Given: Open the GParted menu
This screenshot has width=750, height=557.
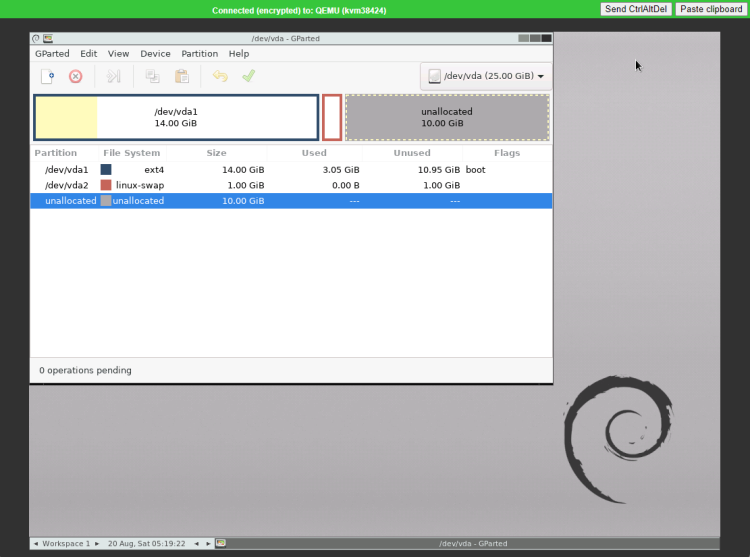Looking at the screenshot, I should pos(52,54).
